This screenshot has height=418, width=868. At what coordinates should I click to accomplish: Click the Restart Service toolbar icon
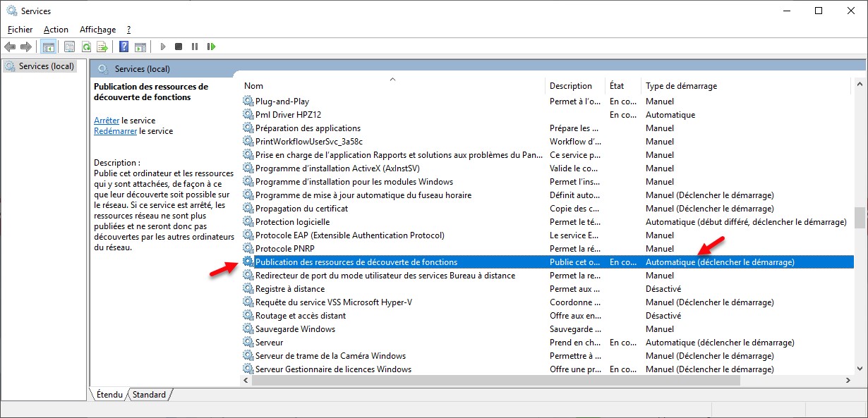click(x=211, y=47)
